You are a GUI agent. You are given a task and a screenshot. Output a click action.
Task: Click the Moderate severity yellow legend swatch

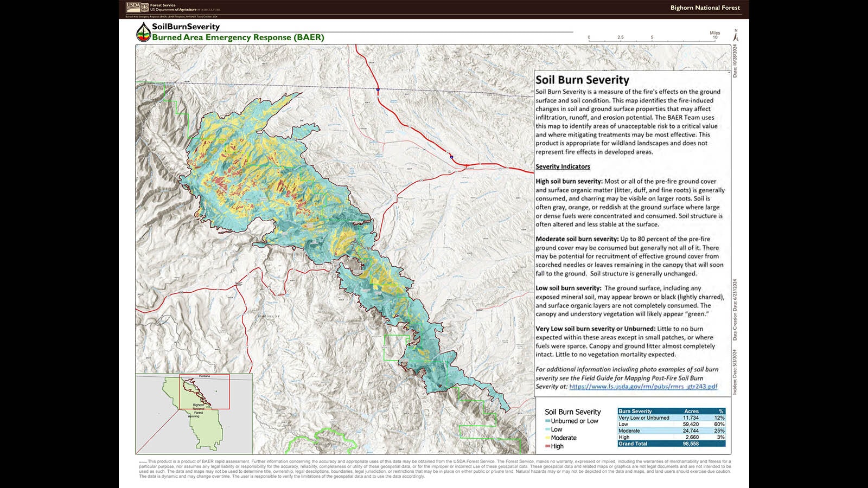[x=547, y=438]
